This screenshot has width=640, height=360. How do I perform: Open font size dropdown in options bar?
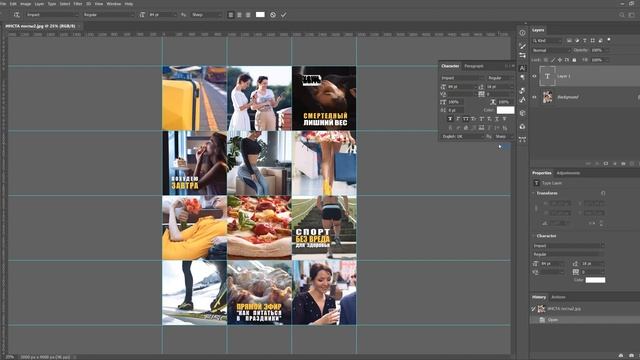coord(162,15)
